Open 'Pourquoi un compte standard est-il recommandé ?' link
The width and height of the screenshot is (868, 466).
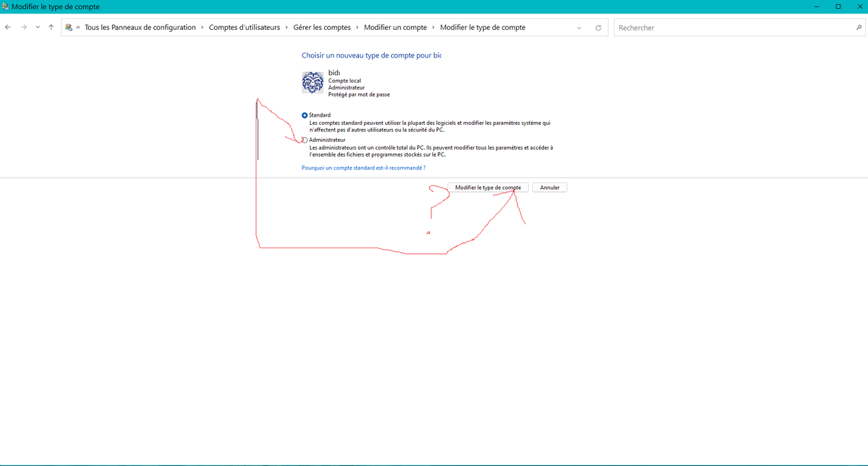tap(363, 168)
